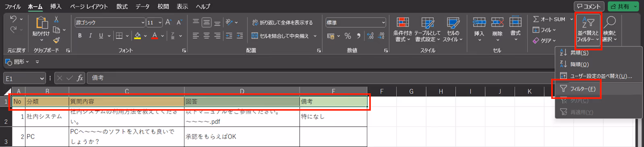Apply the yellow fill color bucket
The image size is (644, 147).
(x=138, y=36)
